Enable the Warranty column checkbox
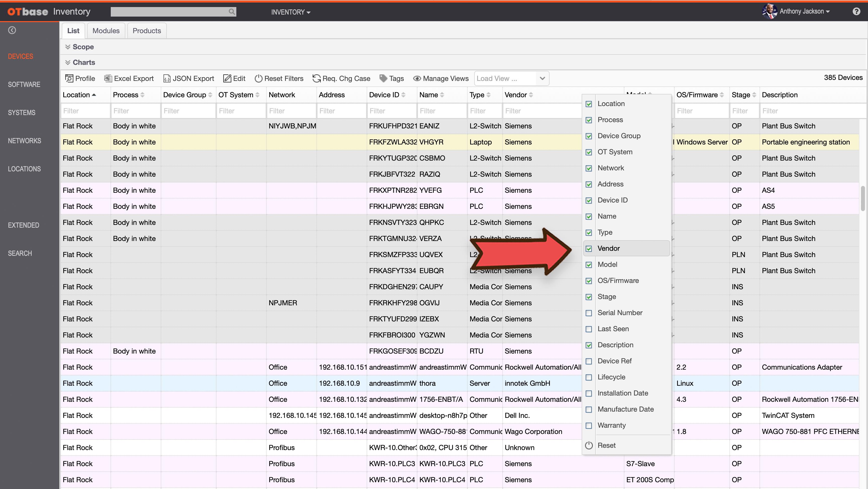Viewport: 868px width, 489px height. (x=589, y=426)
